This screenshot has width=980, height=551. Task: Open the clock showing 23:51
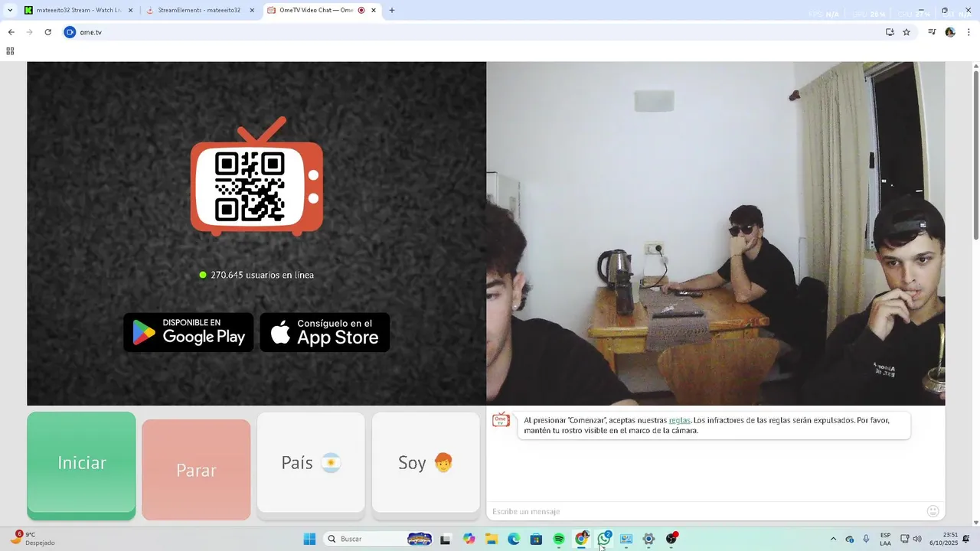pos(944,540)
